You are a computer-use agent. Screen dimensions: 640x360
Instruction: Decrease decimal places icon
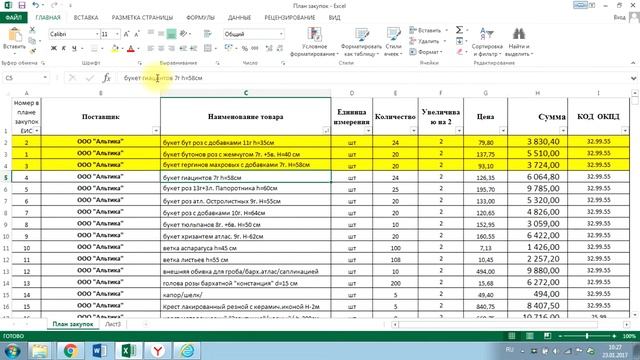[280, 49]
